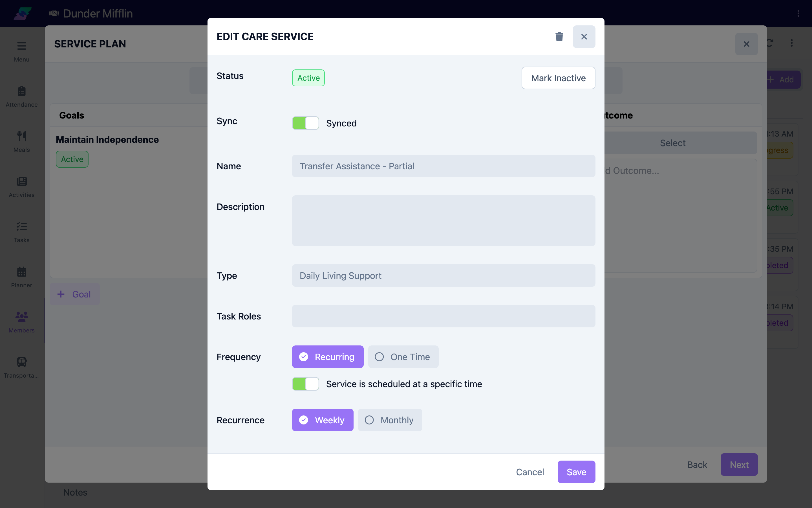Cancel editing the care service
812x508 pixels.
530,472
